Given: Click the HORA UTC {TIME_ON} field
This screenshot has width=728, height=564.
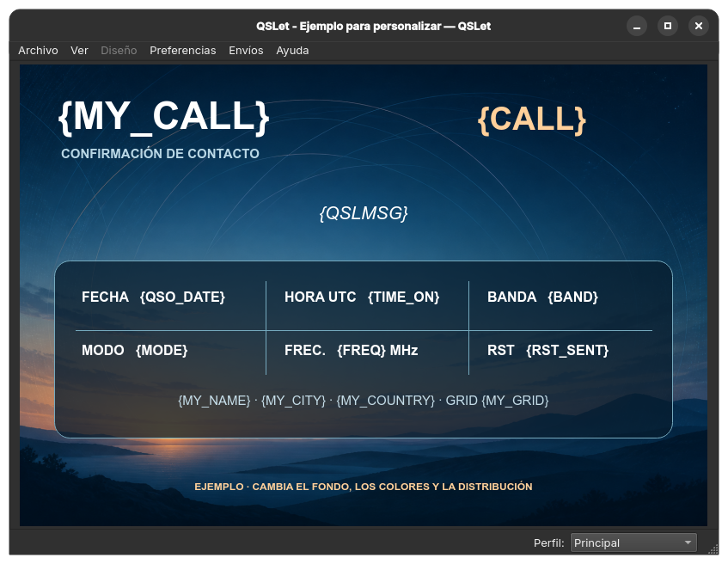Looking at the screenshot, I should tap(362, 297).
